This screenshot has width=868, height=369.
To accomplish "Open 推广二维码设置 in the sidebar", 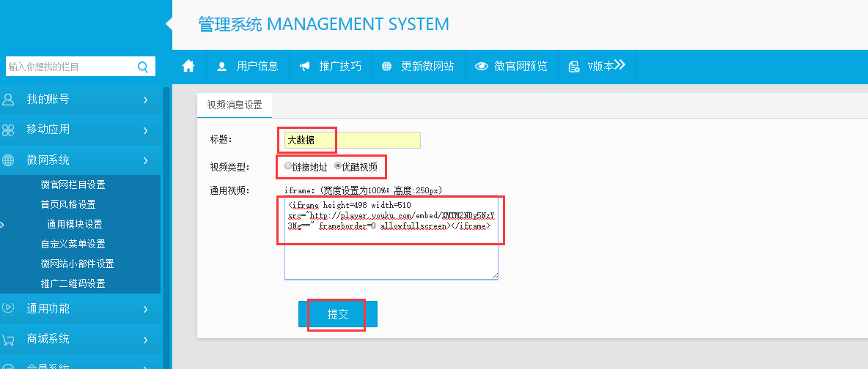I will tap(73, 283).
